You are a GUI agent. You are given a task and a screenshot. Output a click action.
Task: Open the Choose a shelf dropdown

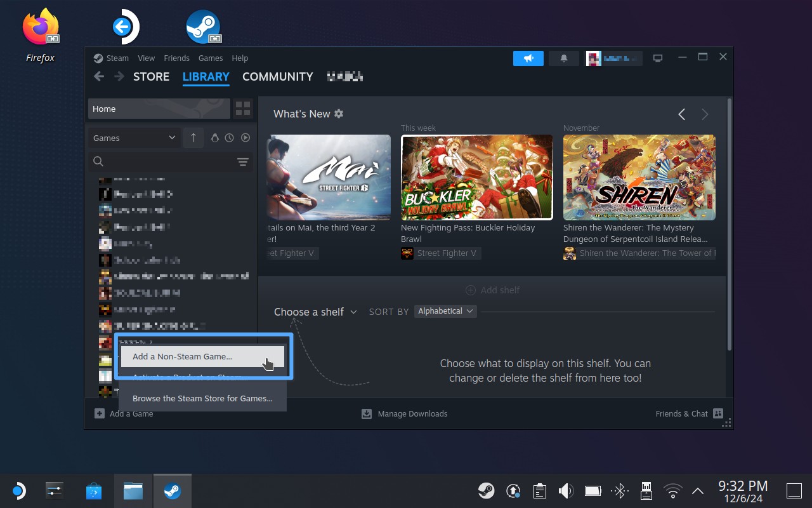[x=315, y=312]
